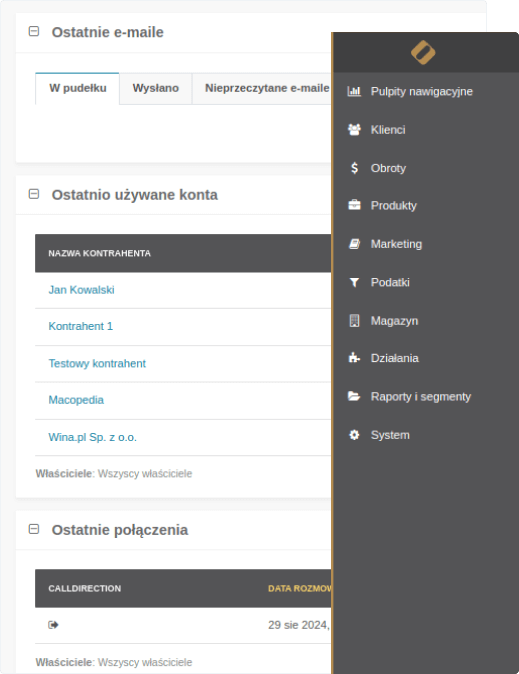The width and height of the screenshot is (519, 674).
Task: Click the book icon beside Marketing
Action: [354, 244]
